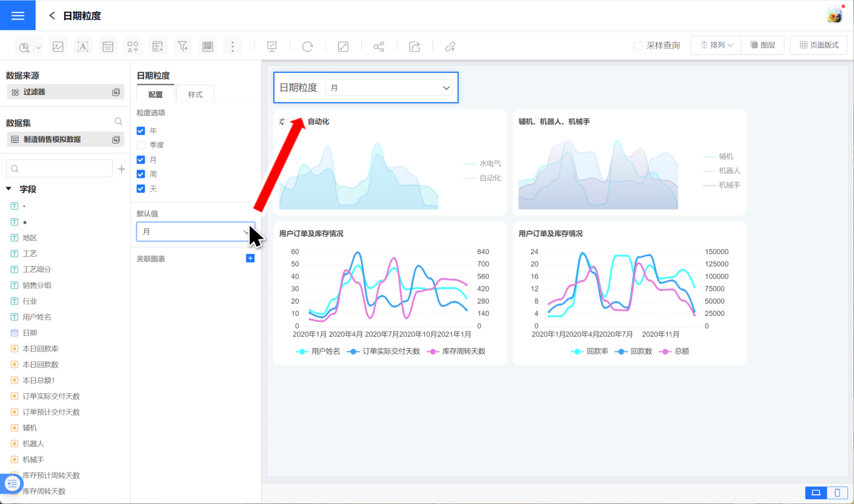Image resolution: width=854 pixels, height=504 pixels.
Task: Open the share icon in toolbar
Action: tap(379, 46)
